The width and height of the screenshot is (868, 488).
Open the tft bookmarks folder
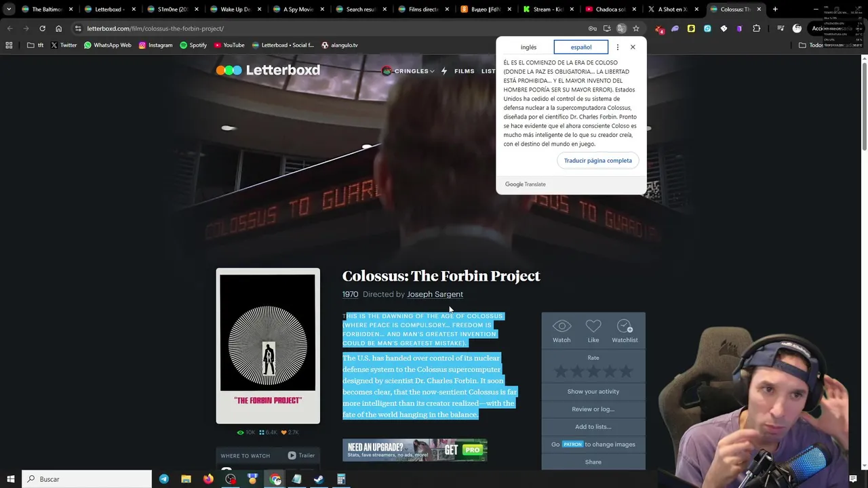pos(35,45)
